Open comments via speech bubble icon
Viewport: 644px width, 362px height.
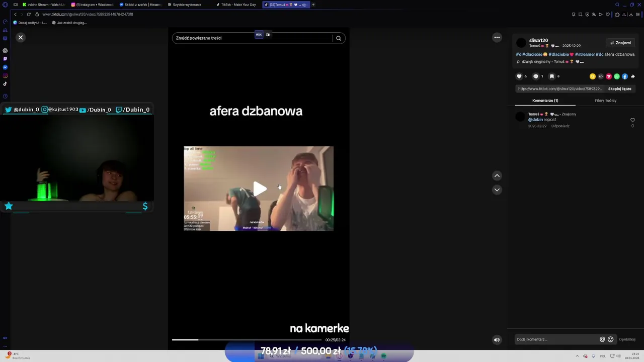click(x=536, y=76)
